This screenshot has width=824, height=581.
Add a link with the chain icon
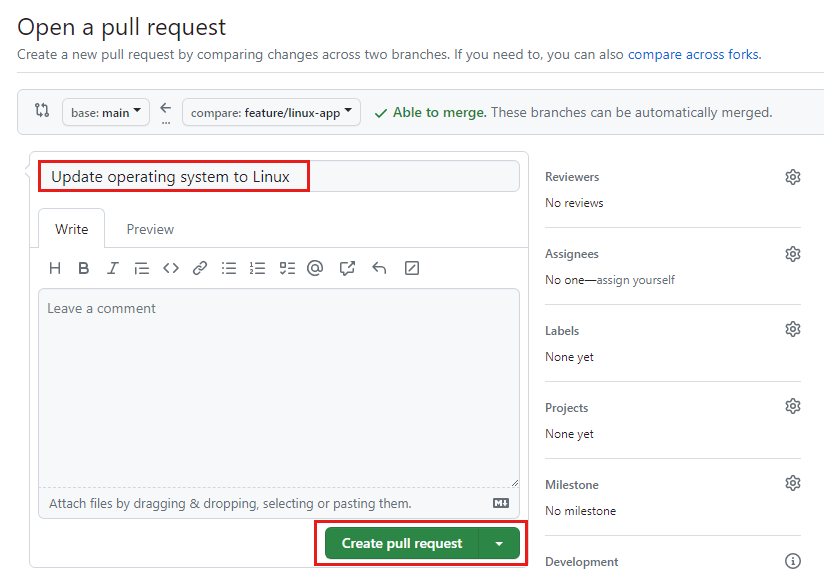pos(200,268)
